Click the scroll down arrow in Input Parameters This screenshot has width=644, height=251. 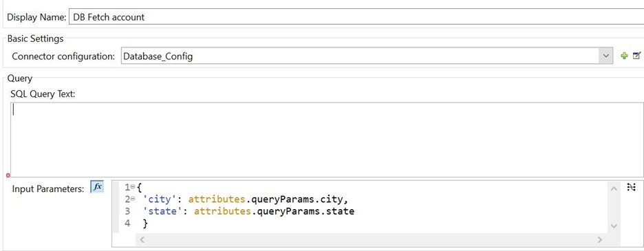click(614, 226)
